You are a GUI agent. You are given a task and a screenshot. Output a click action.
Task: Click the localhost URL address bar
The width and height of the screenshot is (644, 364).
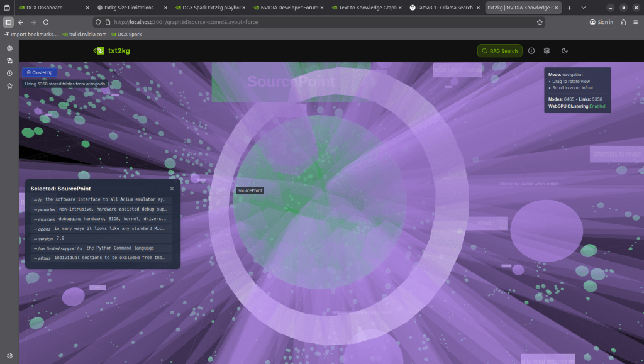tap(314, 22)
